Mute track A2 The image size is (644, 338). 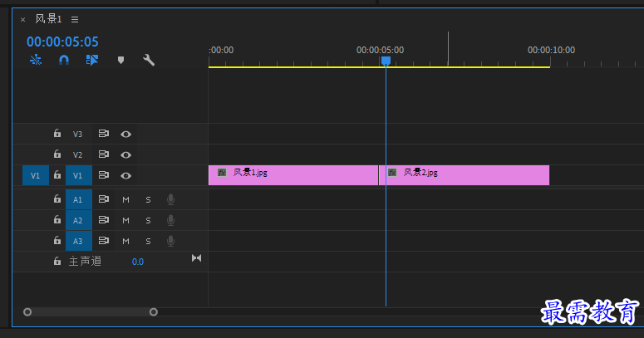coord(126,221)
